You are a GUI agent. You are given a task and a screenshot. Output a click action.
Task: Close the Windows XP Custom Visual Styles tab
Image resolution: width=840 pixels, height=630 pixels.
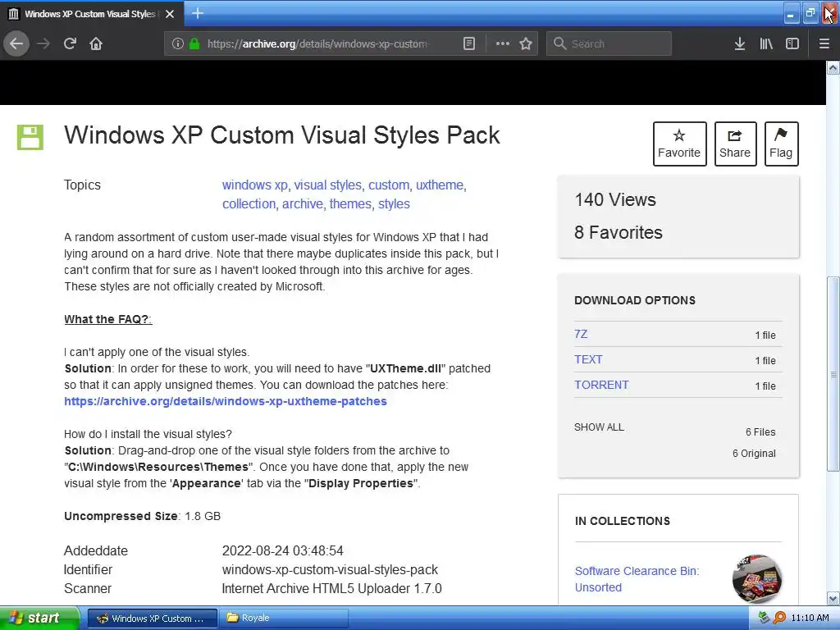pyautogui.click(x=170, y=14)
